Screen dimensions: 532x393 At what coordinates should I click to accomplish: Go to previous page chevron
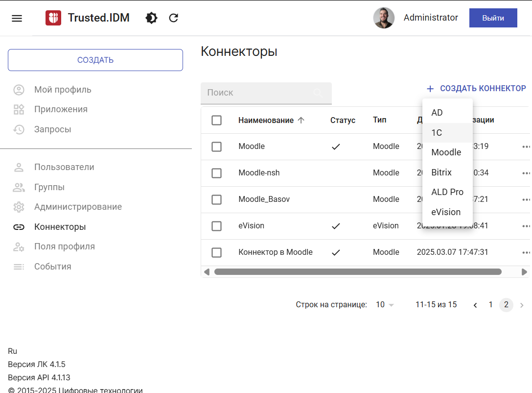tap(475, 305)
